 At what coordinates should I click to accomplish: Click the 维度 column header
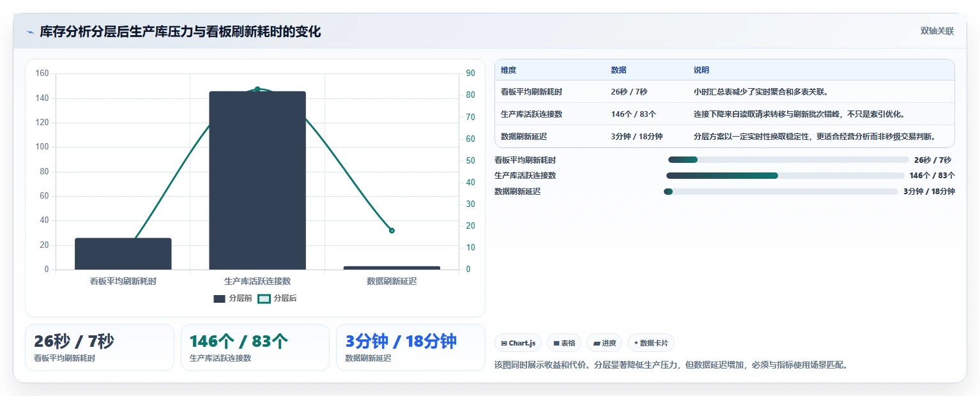509,70
